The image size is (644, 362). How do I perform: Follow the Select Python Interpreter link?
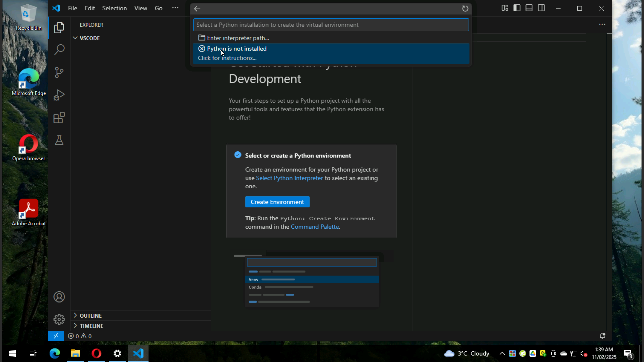[289, 178]
